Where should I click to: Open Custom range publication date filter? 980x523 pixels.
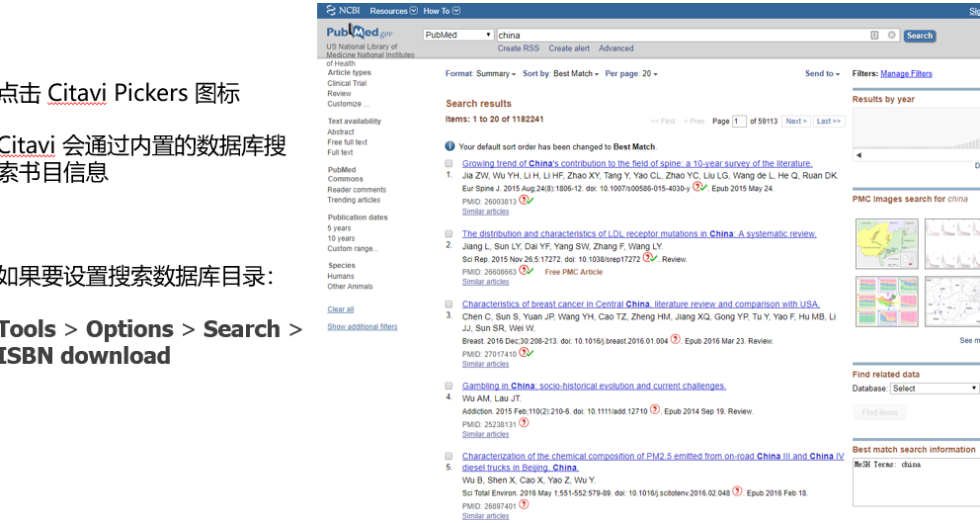353,248
